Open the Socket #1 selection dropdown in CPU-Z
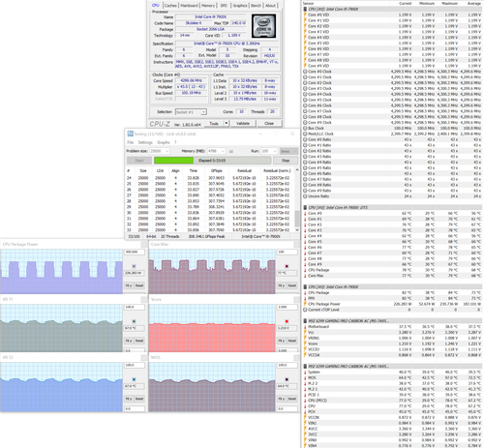The height and width of the screenshot is (448, 484). 203,112
